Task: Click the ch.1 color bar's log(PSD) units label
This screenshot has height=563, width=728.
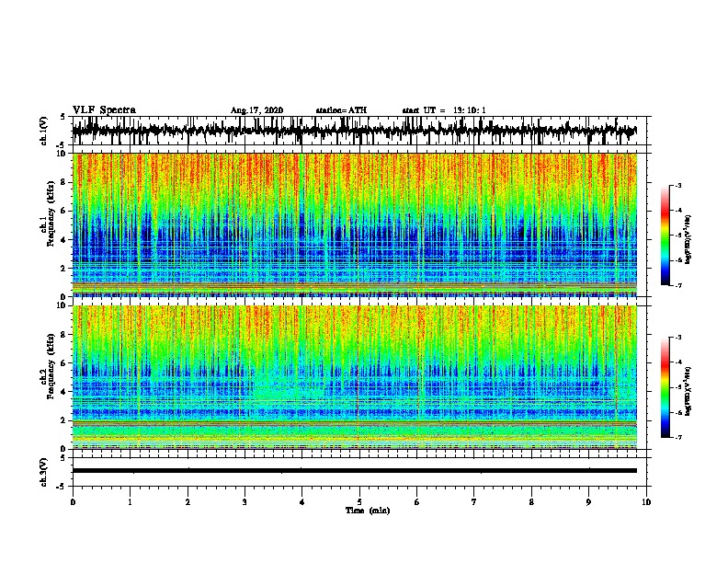Action: tap(688, 239)
